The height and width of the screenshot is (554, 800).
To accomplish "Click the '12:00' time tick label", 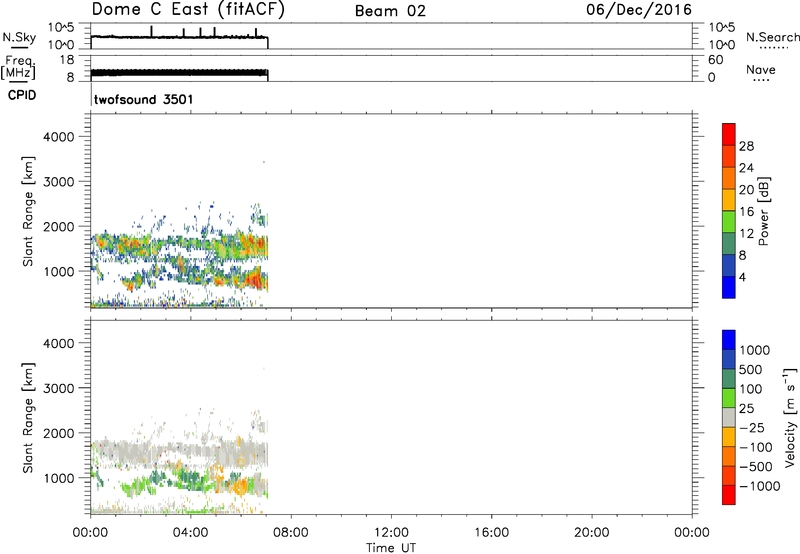I will coord(391,533).
